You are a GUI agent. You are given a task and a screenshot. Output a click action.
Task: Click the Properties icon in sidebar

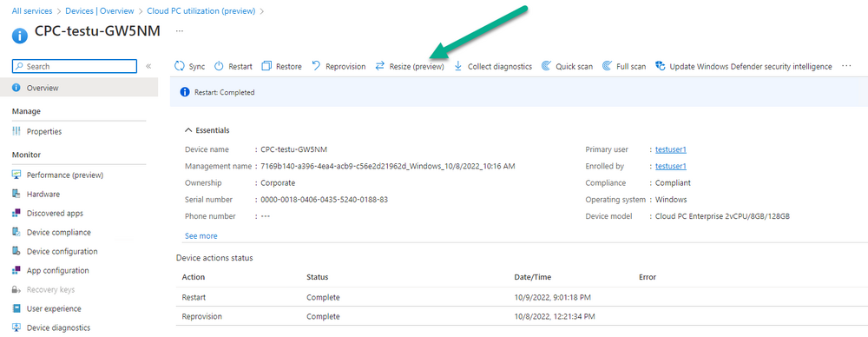pos(16,131)
